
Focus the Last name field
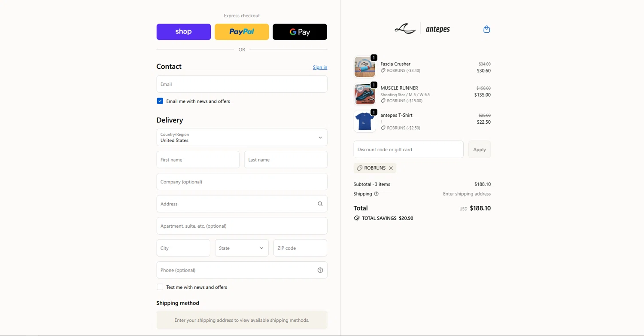click(286, 159)
